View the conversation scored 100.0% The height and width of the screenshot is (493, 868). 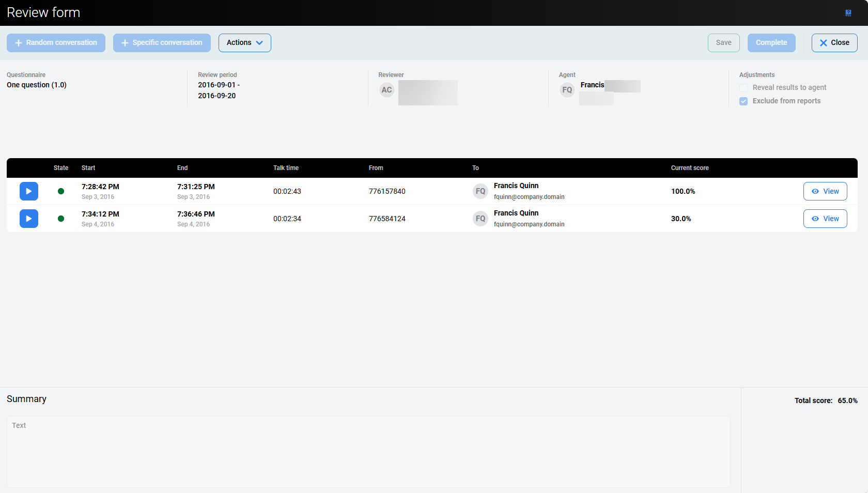(x=825, y=191)
